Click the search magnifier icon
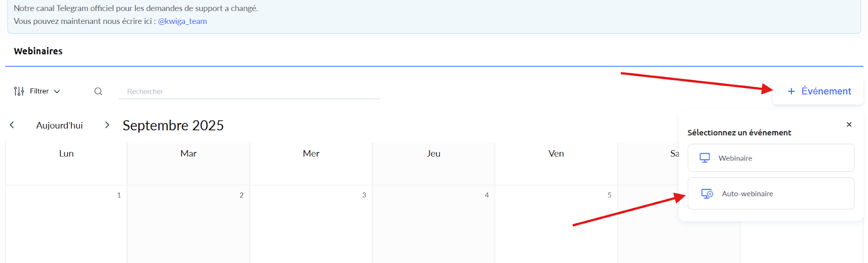This screenshot has width=868, height=263. coord(98,91)
